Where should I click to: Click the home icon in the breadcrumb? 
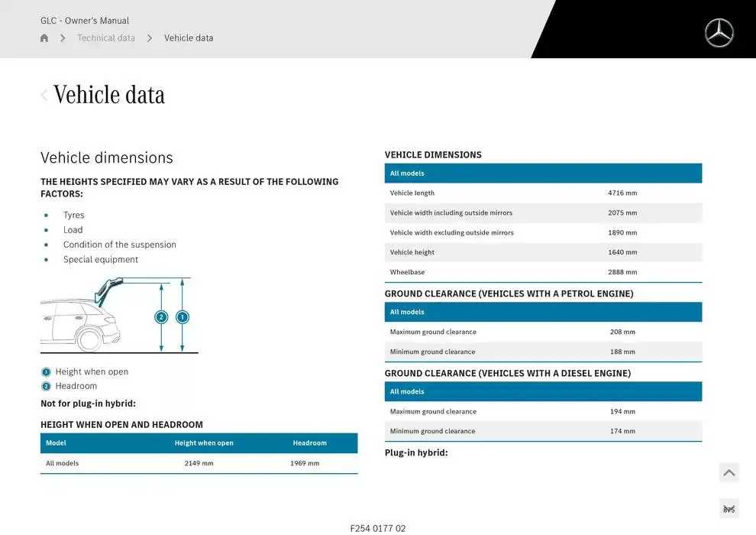tap(44, 38)
